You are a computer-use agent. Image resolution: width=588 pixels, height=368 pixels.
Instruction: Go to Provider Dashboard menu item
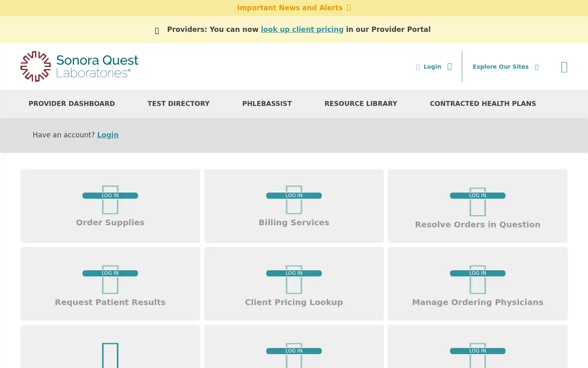tap(72, 104)
